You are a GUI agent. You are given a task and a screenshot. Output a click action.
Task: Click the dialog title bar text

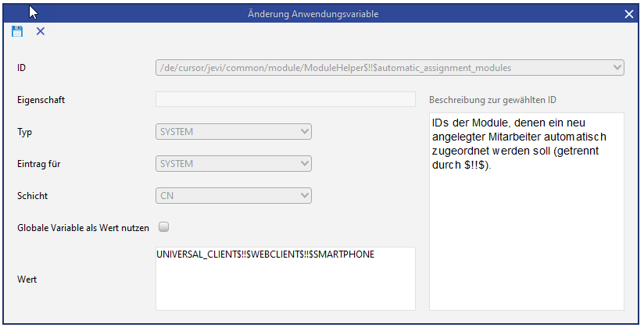coord(324,14)
